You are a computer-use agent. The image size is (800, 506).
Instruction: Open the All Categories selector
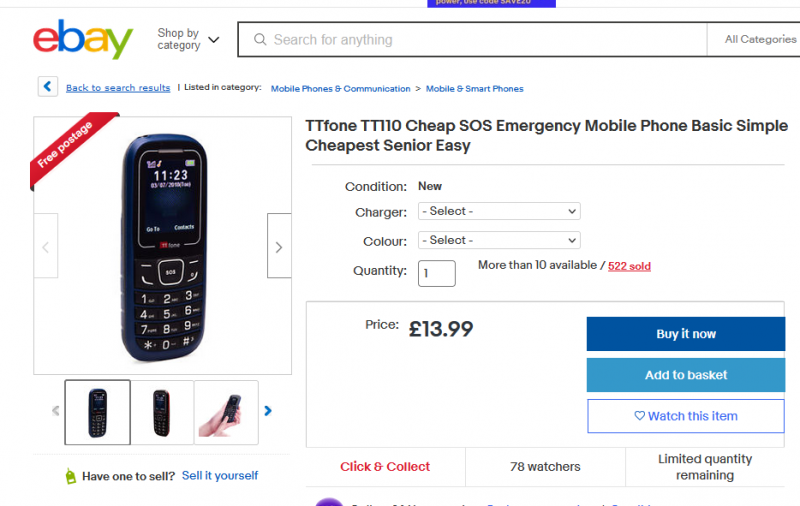coord(760,40)
